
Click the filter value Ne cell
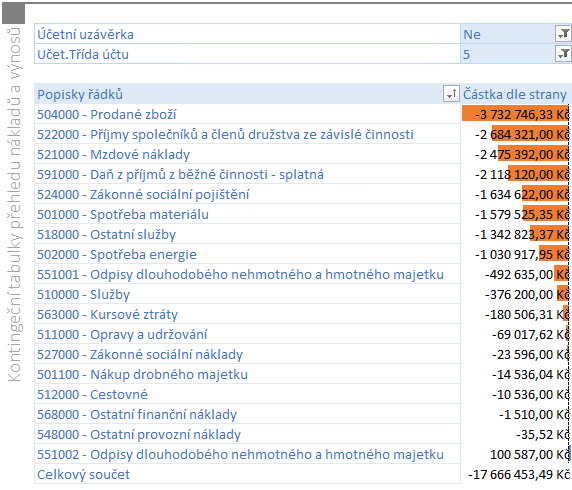click(507, 34)
